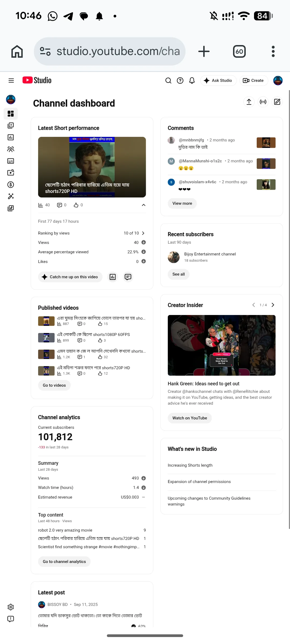Open Subtitles icon in sidebar

click(11, 161)
